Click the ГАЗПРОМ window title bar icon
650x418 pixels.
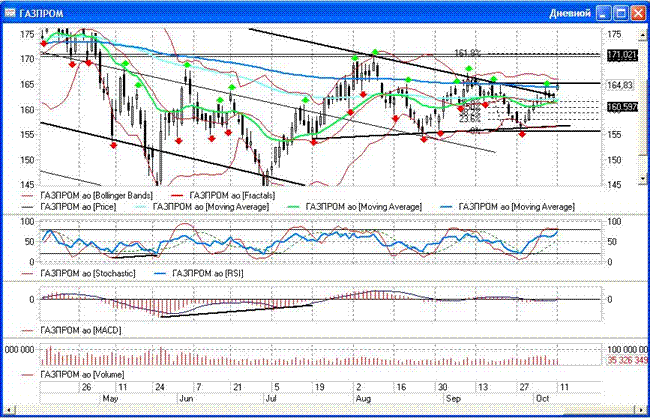(x=10, y=14)
